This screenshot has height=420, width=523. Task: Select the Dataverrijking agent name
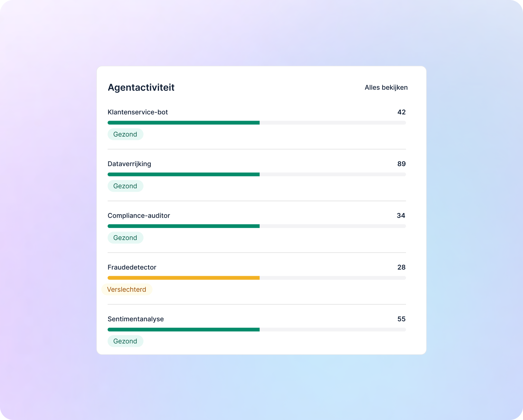129,164
